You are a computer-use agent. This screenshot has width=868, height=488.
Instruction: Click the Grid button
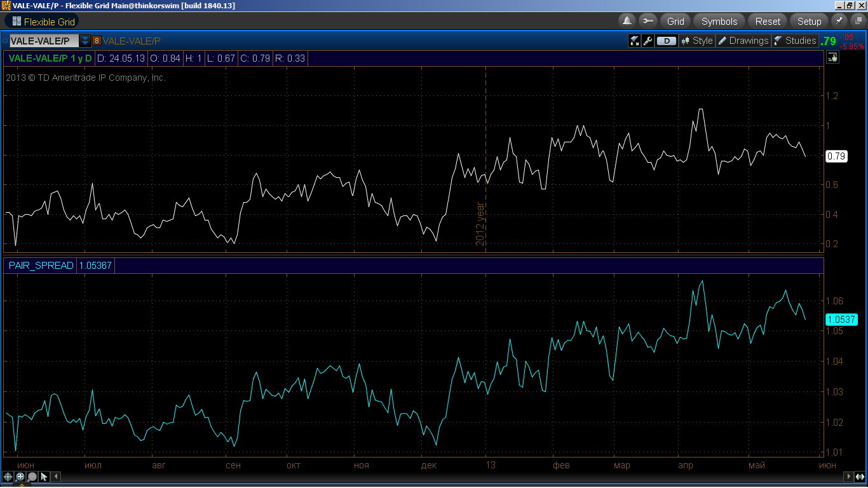[x=675, y=21]
